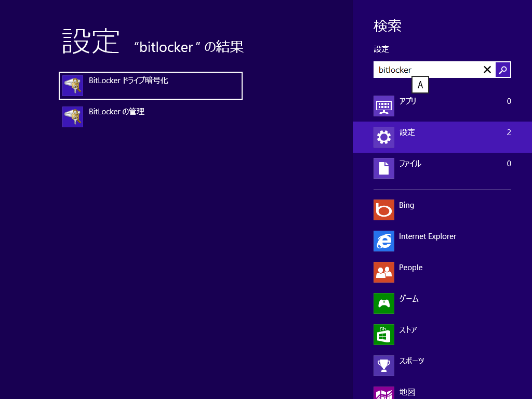Open BitLocker ドライブ暗号化 result
The width and height of the screenshot is (532, 399).
pyautogui.click(x=151, y=86)
